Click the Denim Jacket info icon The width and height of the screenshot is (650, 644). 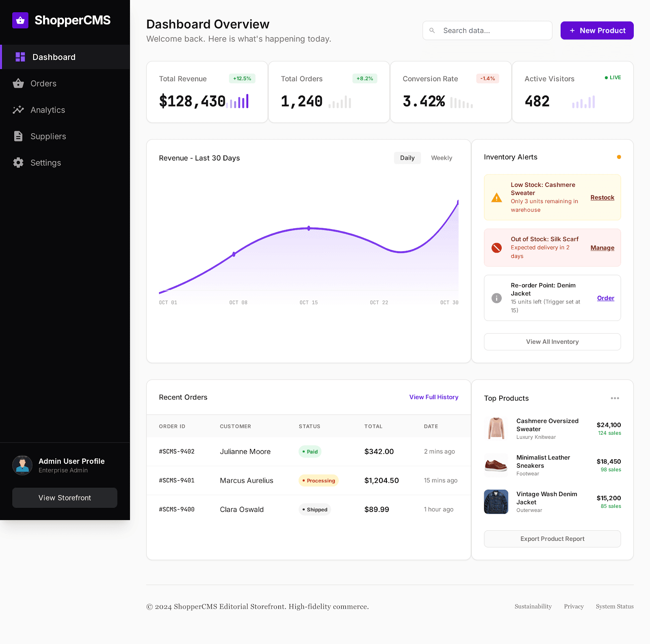[496, 298]
